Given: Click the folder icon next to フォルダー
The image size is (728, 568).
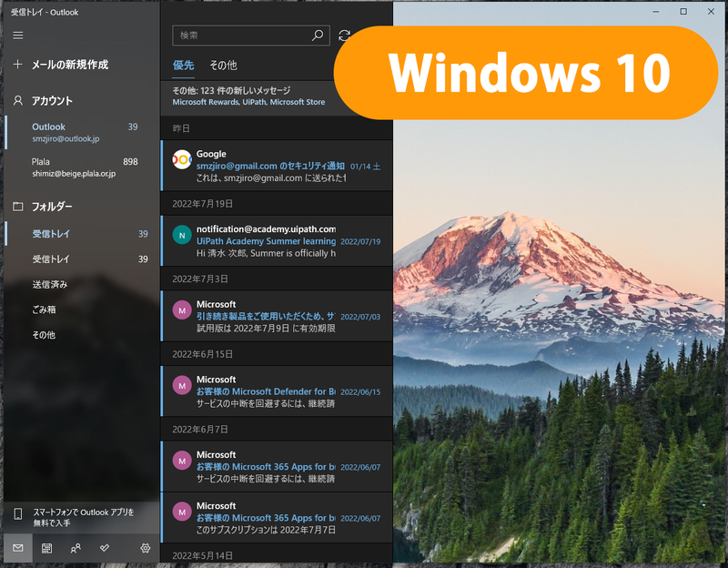Looking at the screenshot, I should click(x=17, y=207).
